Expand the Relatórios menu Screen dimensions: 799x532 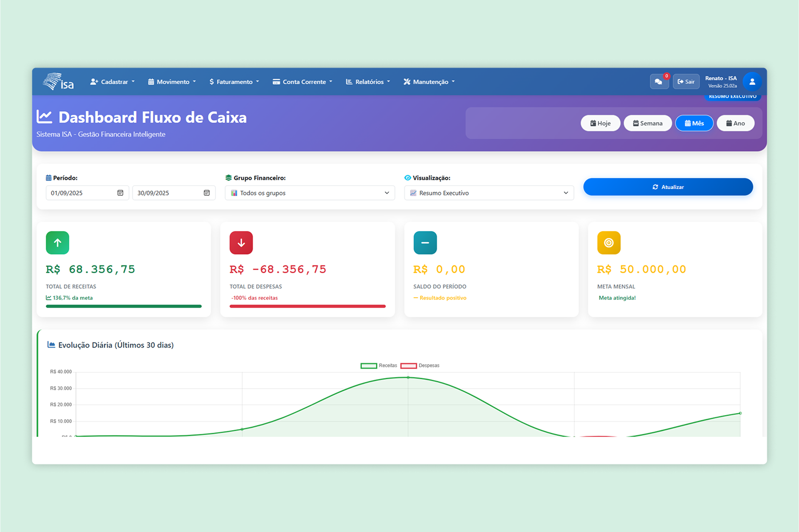pyautogui.click(x=368, y=82)
